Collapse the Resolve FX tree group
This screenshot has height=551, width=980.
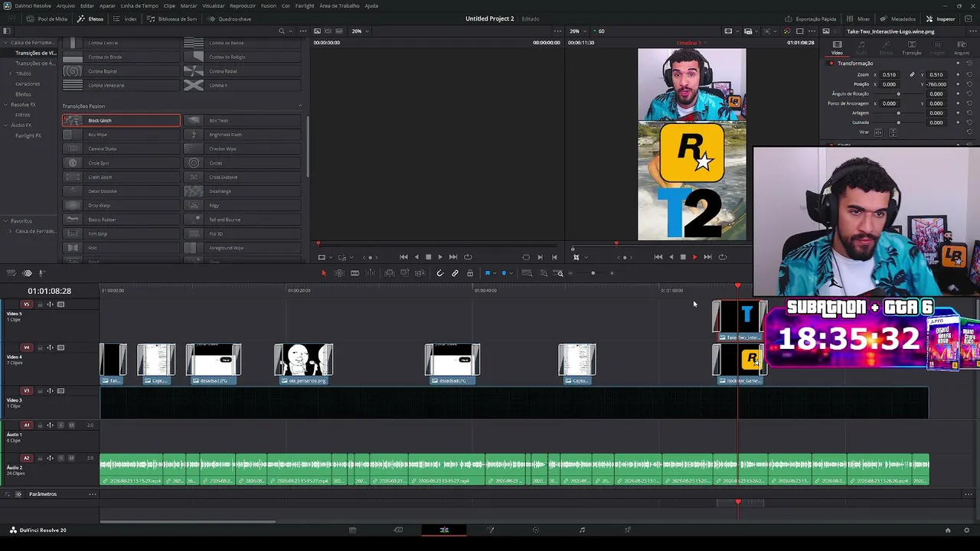5,105
